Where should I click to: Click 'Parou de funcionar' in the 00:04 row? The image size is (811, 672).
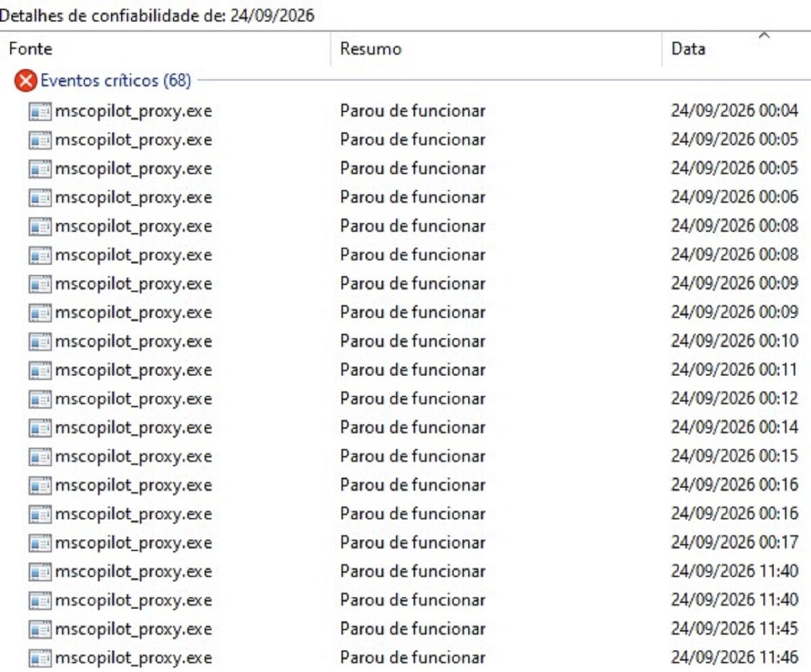pos(412,111)
